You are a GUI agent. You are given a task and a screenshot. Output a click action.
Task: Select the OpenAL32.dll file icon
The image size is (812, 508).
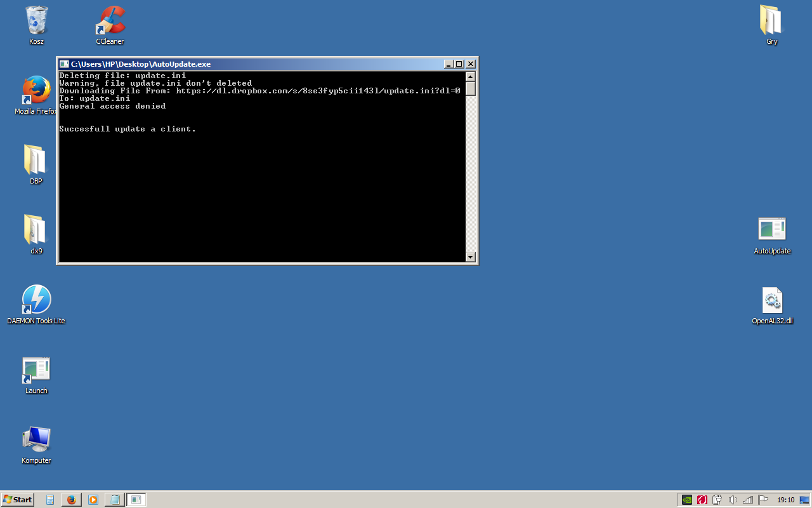coord(772,300)
